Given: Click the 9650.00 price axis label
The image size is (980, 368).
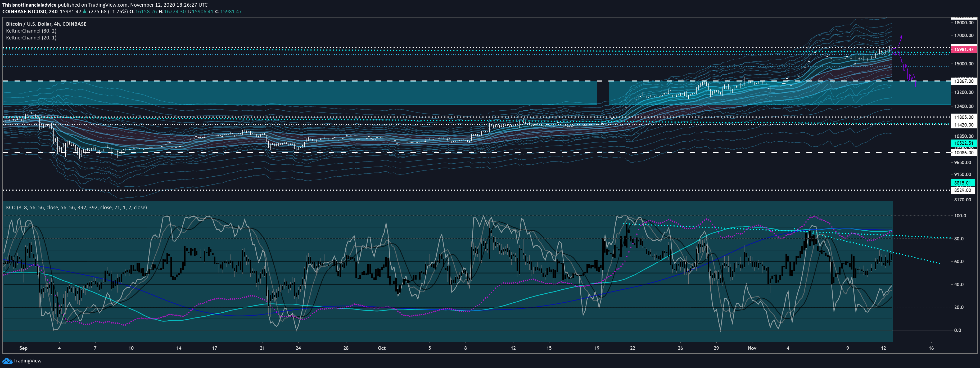Looking at the screenshot, I should pos(963,162).
